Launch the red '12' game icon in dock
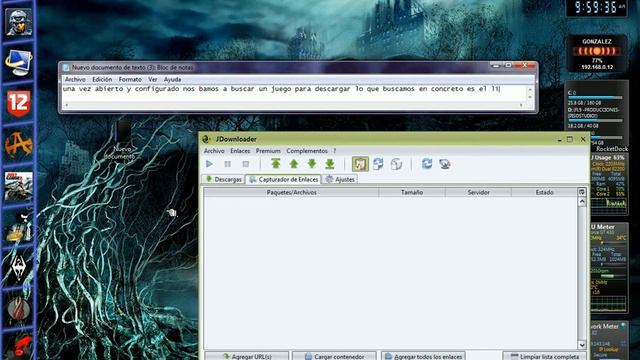 pyautogui.click(x=18, y=104)
